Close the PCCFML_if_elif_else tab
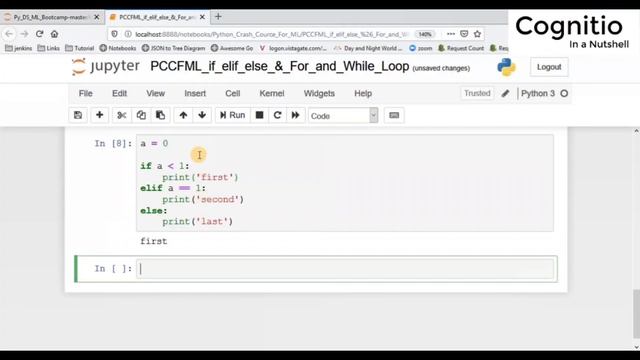This screenshot has width=640, height=360. pyautogui.click(x=202, y=17)
